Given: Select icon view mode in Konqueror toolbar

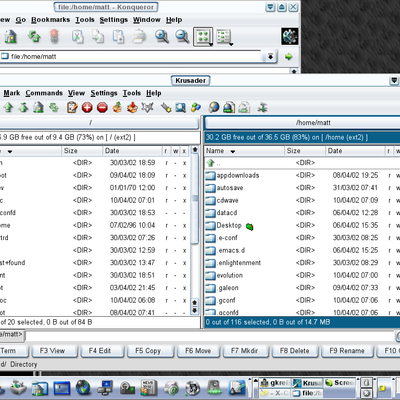Looking at the screenshot, I should click(203, 37).
